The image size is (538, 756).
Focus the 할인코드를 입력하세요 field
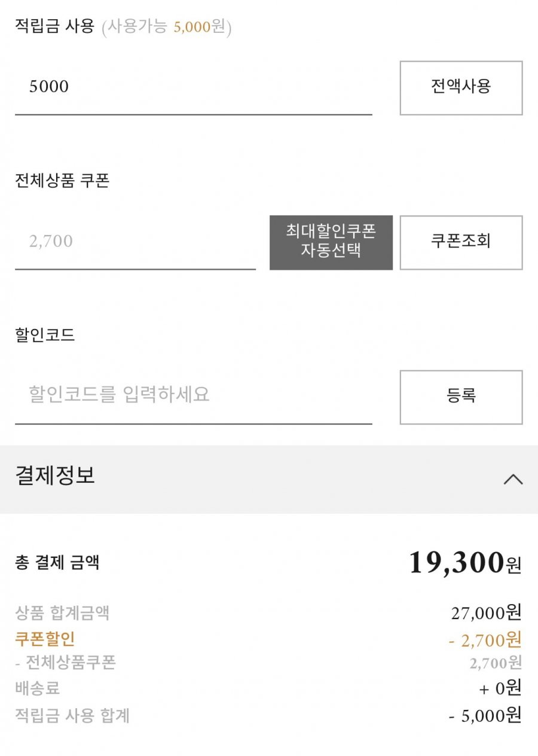click(x=192, y=395)
